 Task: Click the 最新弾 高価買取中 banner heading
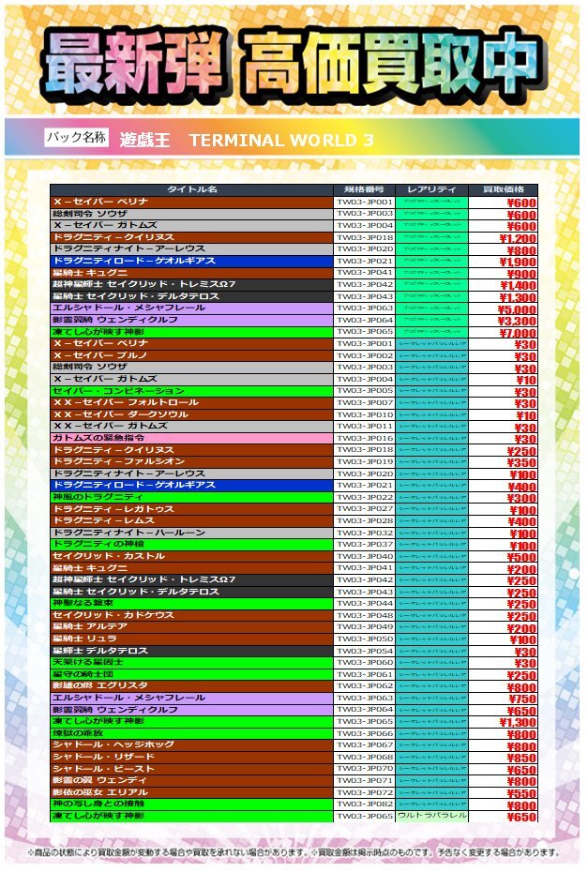tap(294, 66)
